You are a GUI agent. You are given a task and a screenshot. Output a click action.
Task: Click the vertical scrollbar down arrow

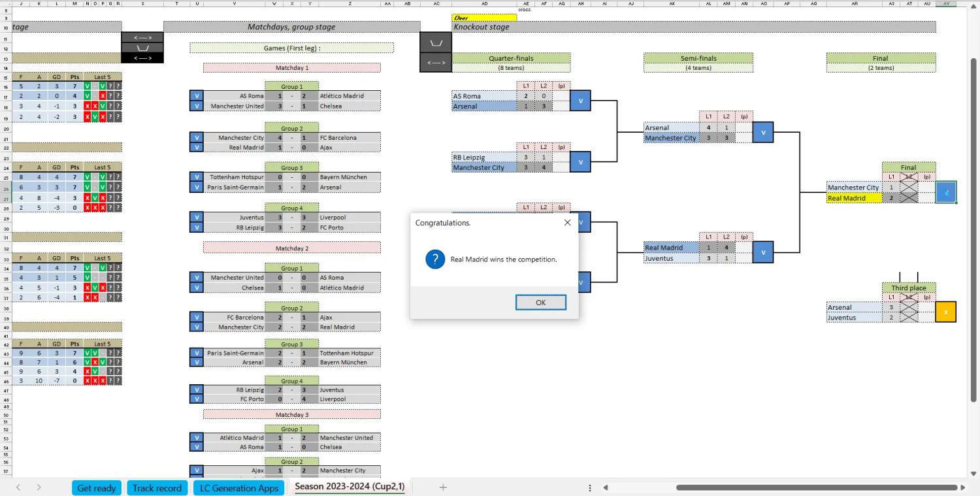[973, 472]
